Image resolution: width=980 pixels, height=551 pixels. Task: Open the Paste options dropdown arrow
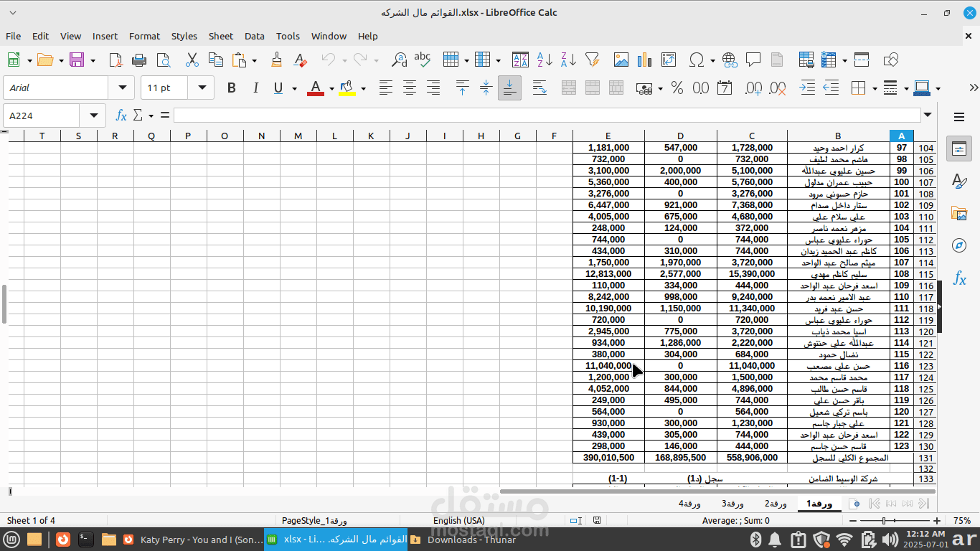click(254, 60)
